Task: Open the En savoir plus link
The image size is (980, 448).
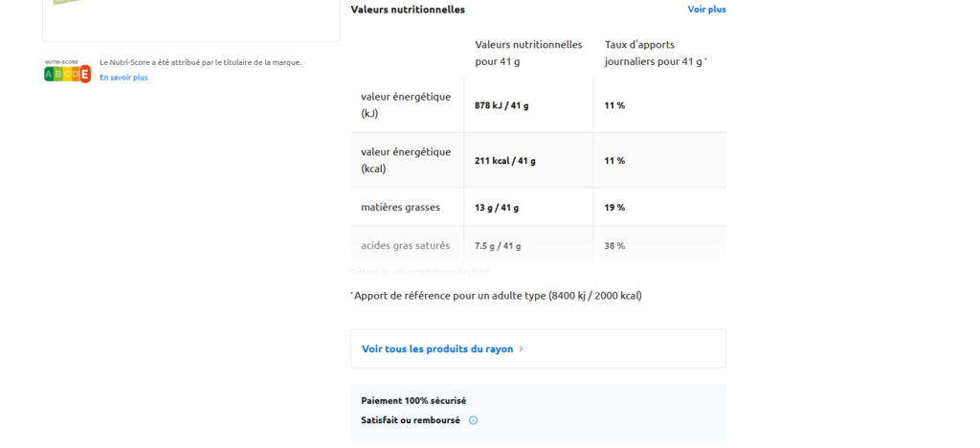Action: pos(123,78)
